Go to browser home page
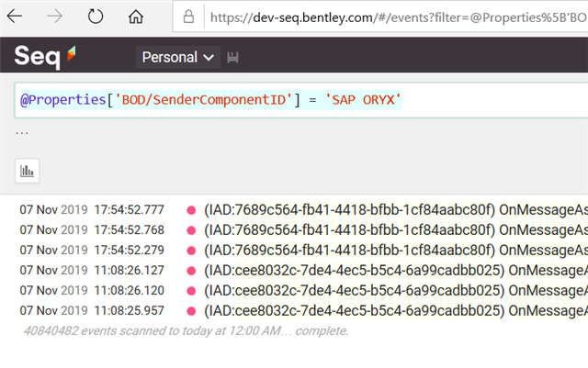 pos(136,17)
